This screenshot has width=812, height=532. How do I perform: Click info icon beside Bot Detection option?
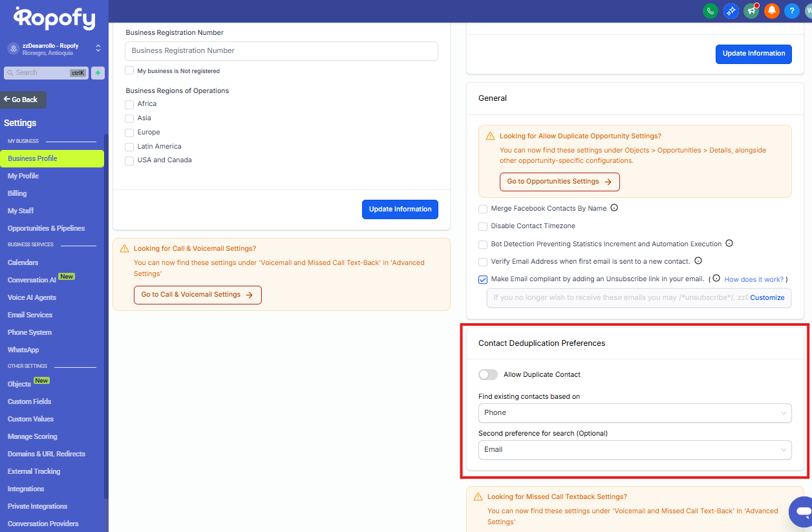[729, 244]
